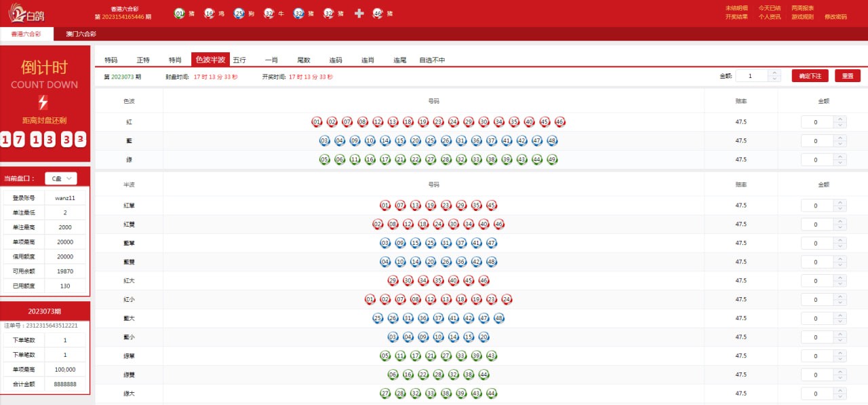868x405 pixels.
Task: Decrease amount stepper in the 藍 row
Action: click(x=840, y=144)
